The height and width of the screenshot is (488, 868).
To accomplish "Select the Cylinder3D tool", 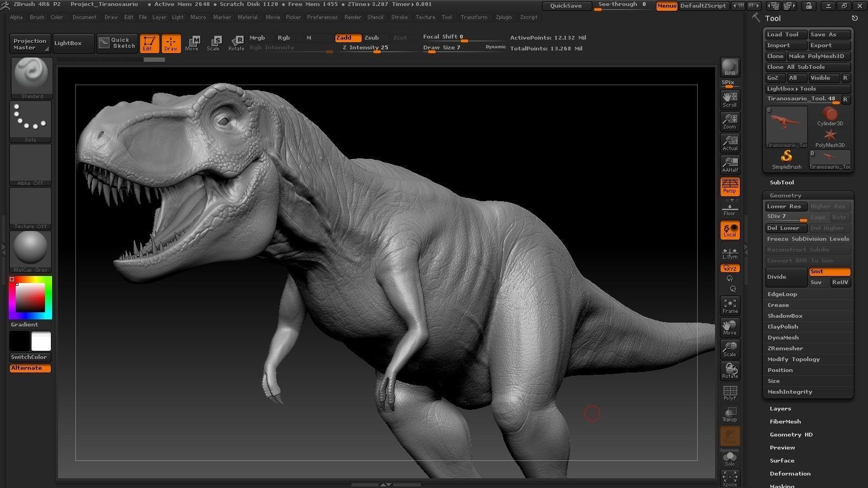I will point(830,116).
